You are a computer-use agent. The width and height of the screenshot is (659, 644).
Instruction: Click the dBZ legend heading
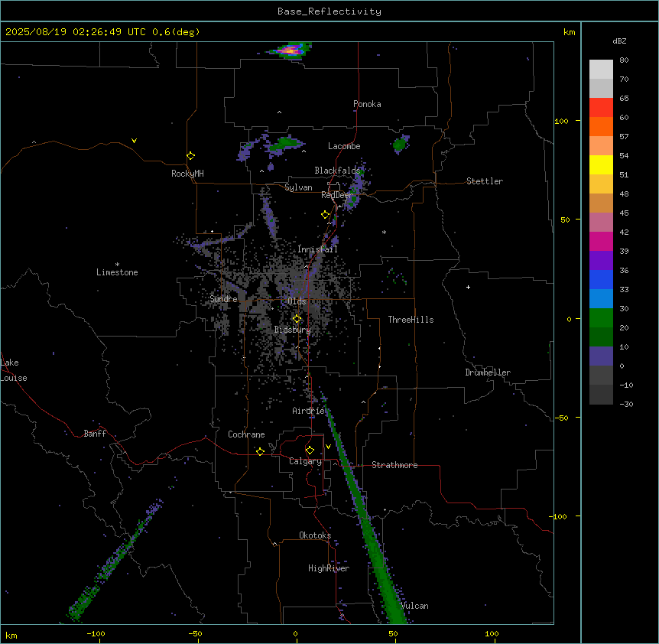pyautogui.click(x=619, y=41)
